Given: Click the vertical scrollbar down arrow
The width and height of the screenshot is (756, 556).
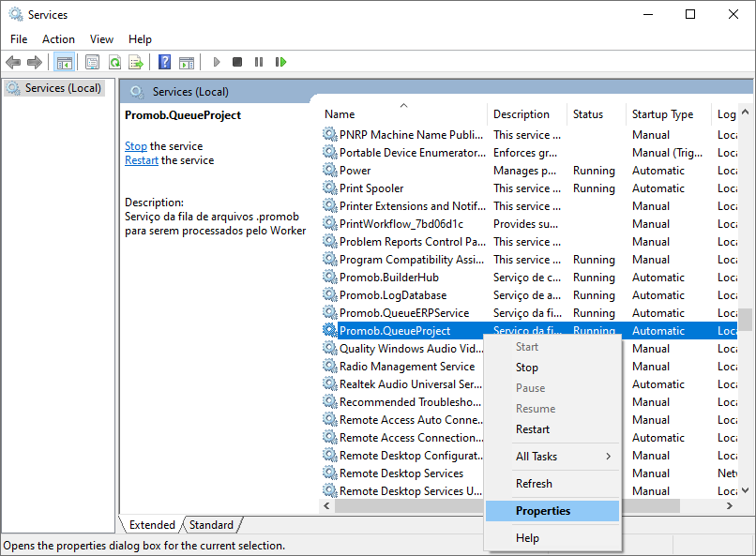Looking at the screenshot, I should pyautogui.click(x=745, y=491).
